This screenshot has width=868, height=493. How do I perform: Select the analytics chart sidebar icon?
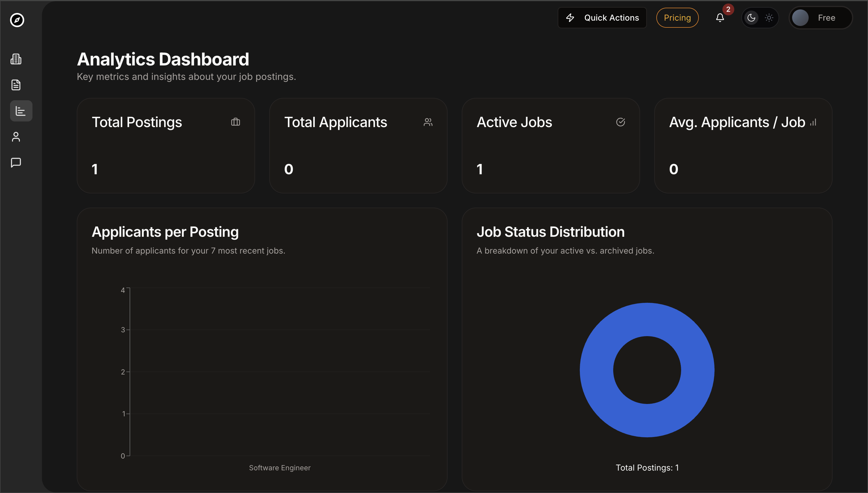click(21, 111)
